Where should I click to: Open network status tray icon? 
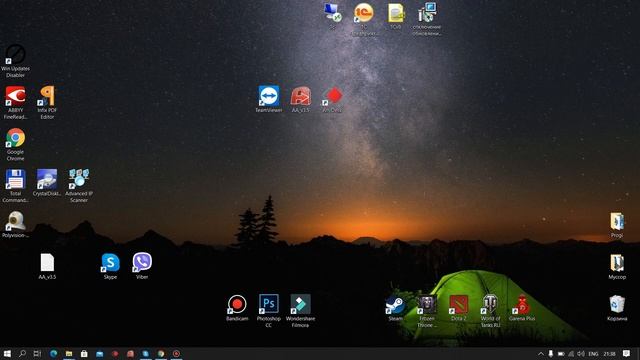(x=571, y=354)
